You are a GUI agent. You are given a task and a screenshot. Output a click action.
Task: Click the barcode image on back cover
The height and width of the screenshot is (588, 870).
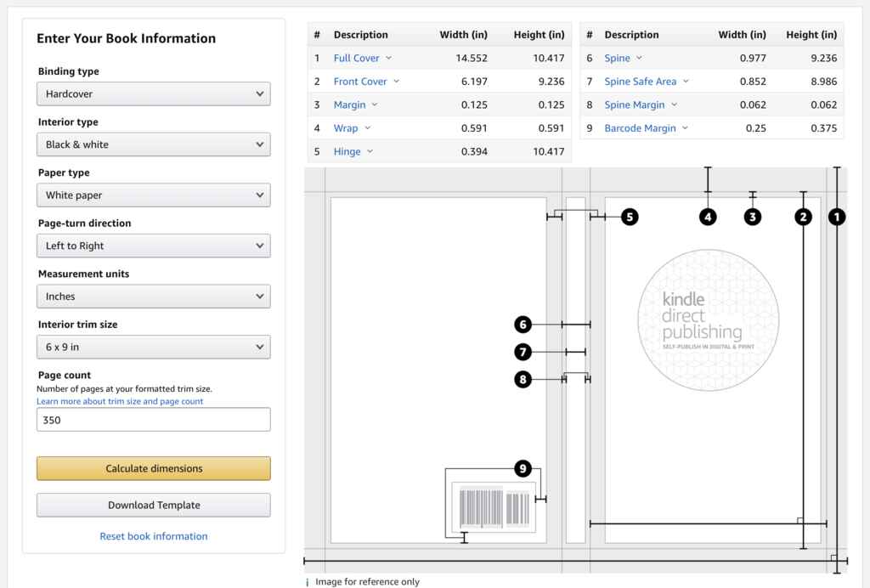(494, 507)
